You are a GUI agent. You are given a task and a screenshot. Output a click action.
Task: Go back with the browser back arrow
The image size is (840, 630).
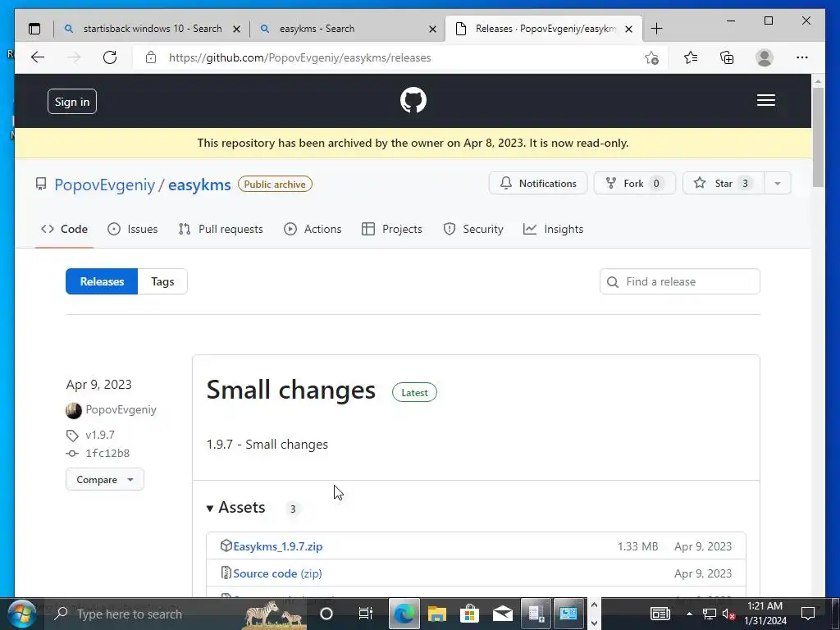tap(38, 57)
